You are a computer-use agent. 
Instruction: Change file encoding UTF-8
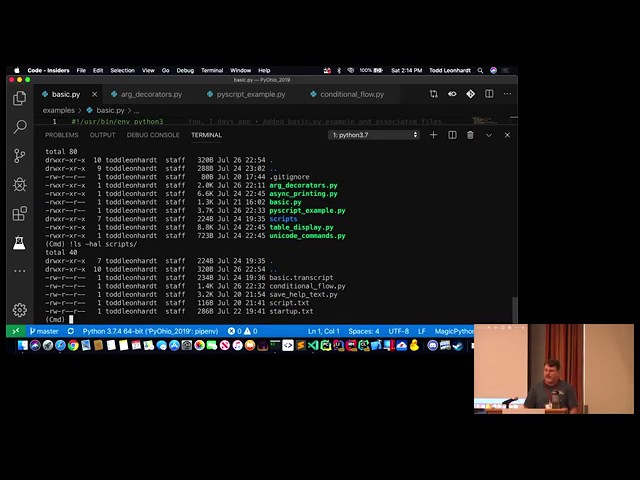(398, 331)
